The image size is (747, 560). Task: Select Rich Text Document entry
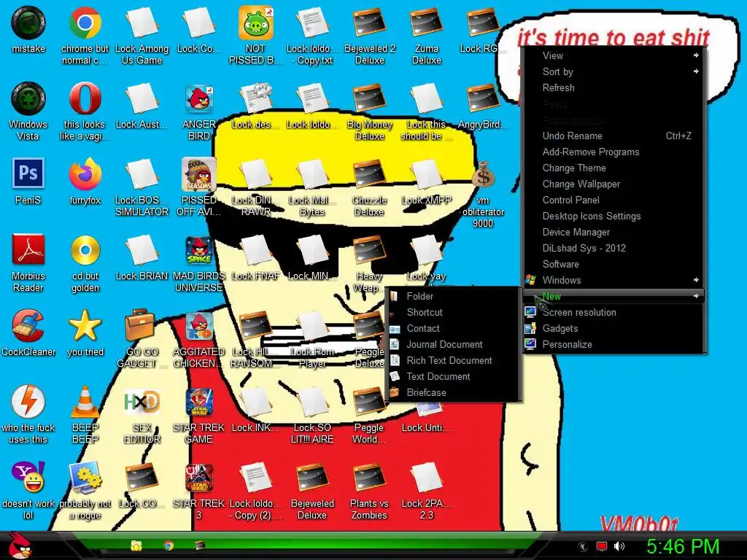coord(452,360)
